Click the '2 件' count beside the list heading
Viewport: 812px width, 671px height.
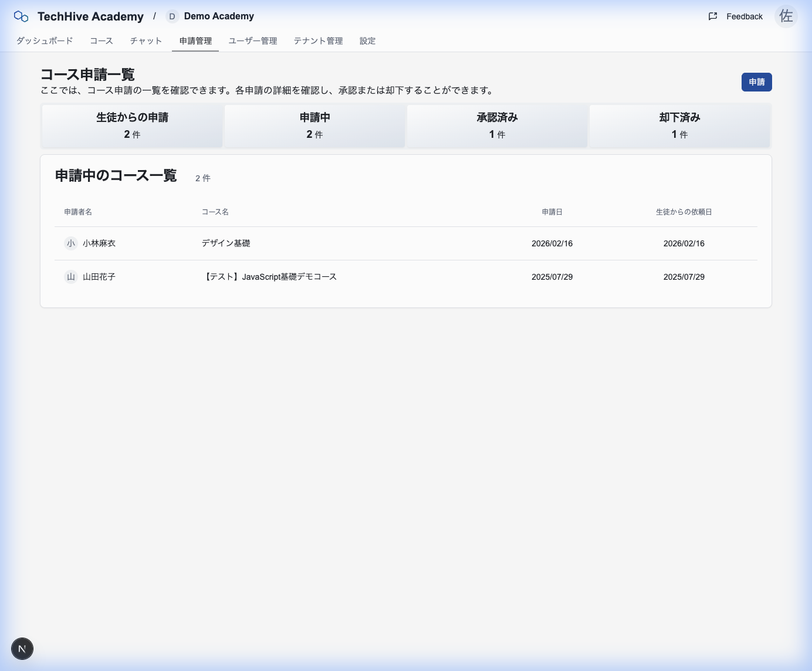click(203, 178)
